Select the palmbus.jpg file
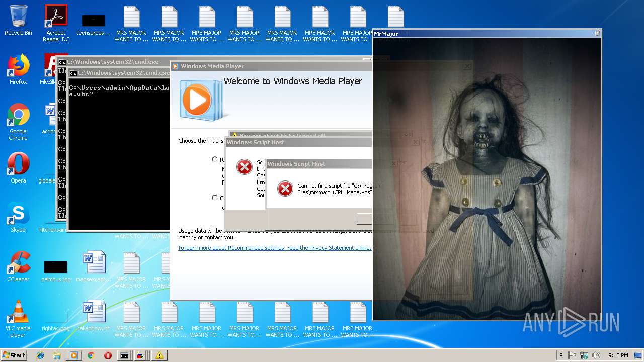The image size is (644, 362). 56,271
